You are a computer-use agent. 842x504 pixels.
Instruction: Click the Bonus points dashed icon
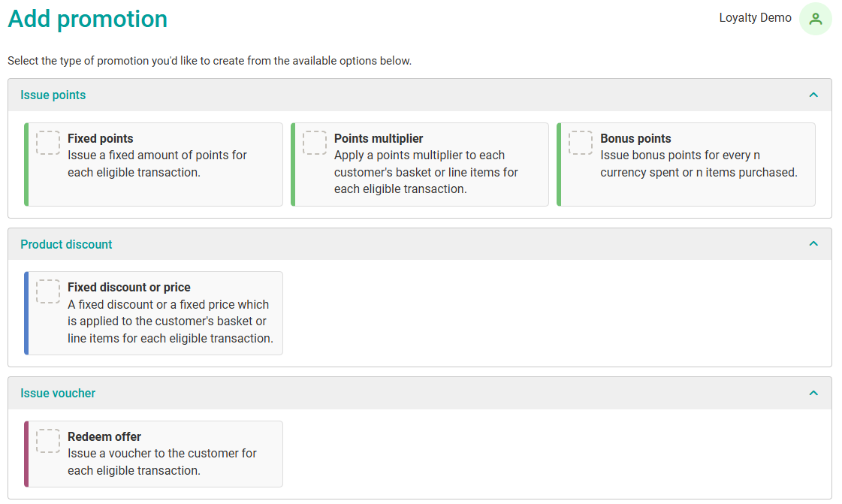(x=581, y=143)
